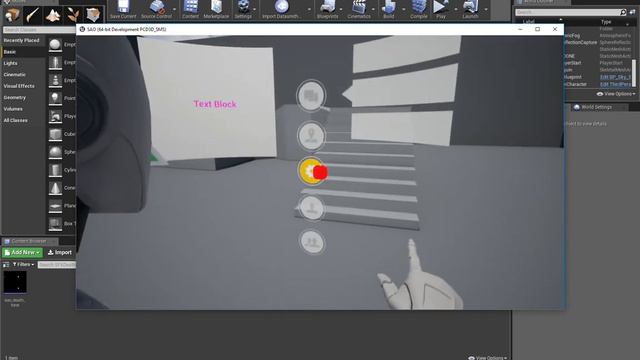640x360 pixels.
Task: Click the World Outliner search magnifier icon
Action: (x=623, y=12)
